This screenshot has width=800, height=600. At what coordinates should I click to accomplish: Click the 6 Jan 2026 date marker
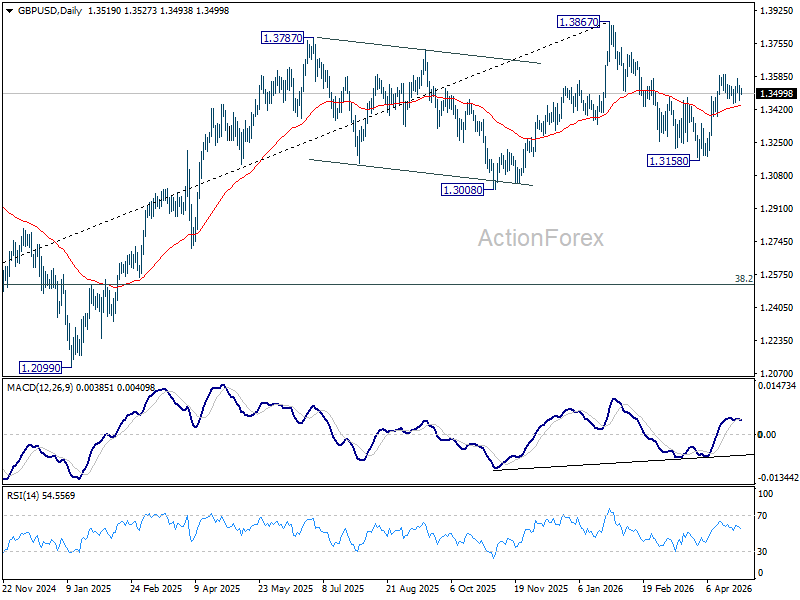click(x=601, y=588)
